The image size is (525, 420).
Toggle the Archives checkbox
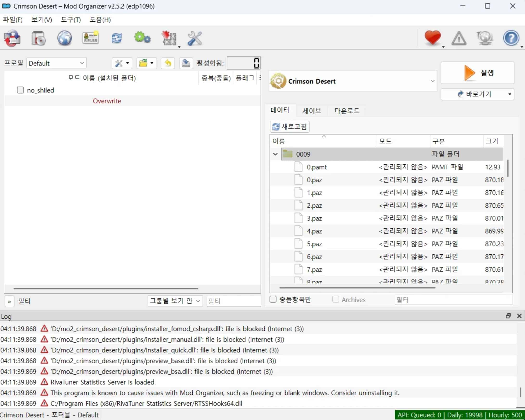point(336,299)
